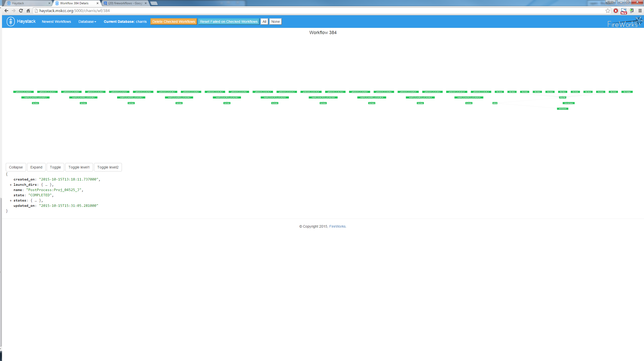
Task: Click the browser bookmark star icon
Action: [x=608, y=11]
